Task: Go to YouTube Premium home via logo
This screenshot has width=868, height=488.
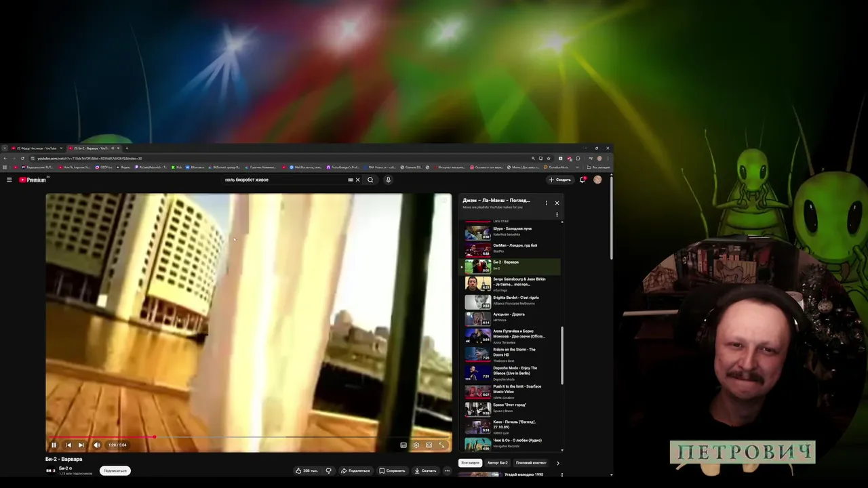Action: [33, 180]
